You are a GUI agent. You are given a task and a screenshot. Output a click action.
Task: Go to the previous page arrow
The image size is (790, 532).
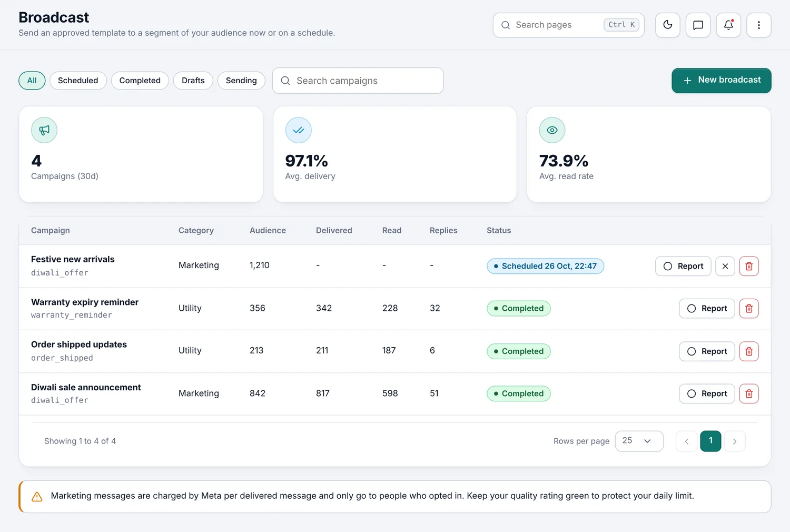pos(687,441)
